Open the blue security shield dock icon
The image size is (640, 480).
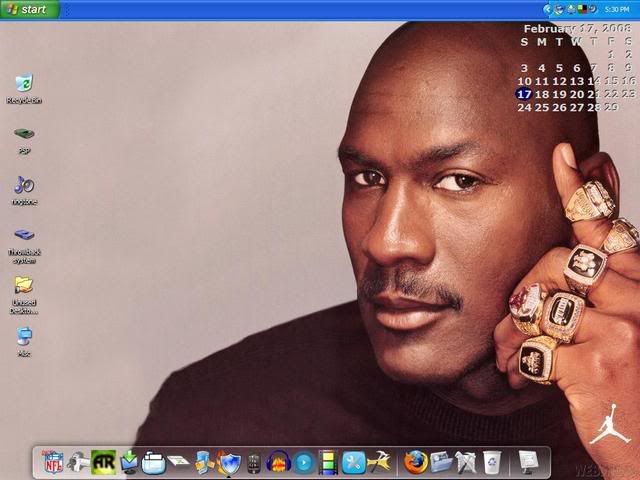coord(229,462)
